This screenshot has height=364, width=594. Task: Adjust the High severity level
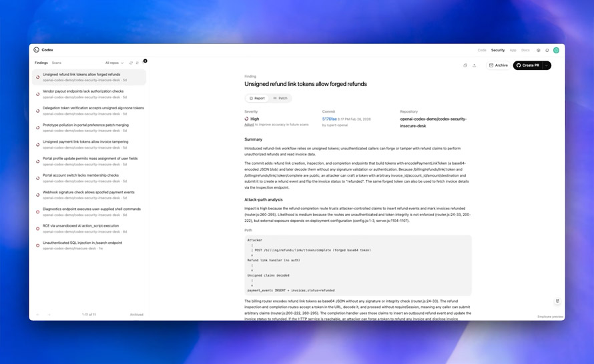[249, 125]
